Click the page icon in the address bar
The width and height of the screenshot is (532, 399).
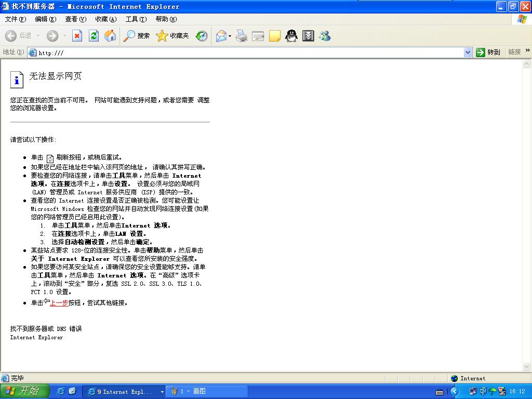coord(33,52)
